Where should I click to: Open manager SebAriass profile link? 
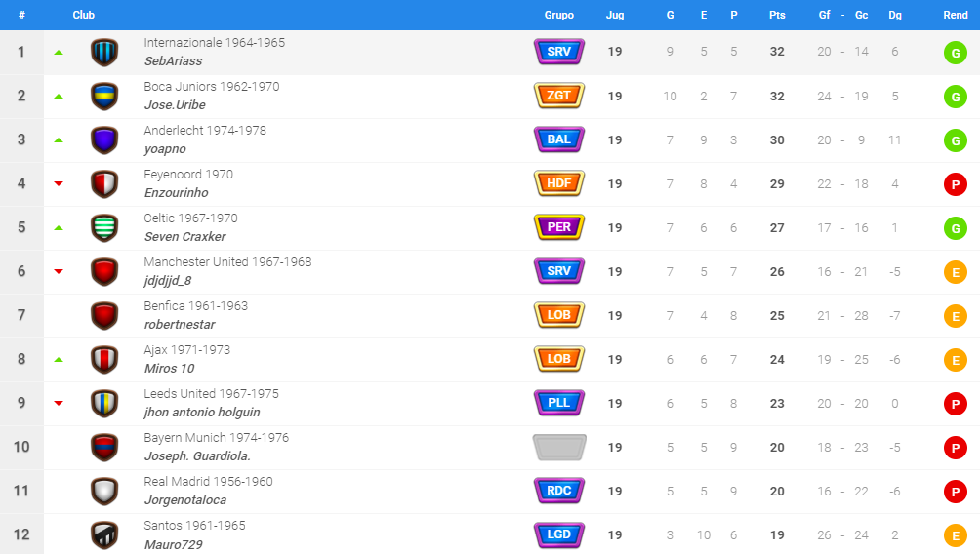pos(173,61)
